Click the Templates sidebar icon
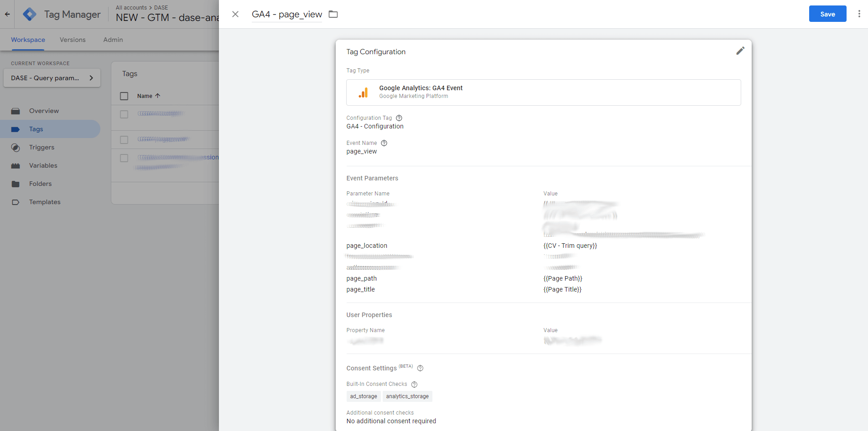Screen dimensions: 868x431 (x=16, y=202)
